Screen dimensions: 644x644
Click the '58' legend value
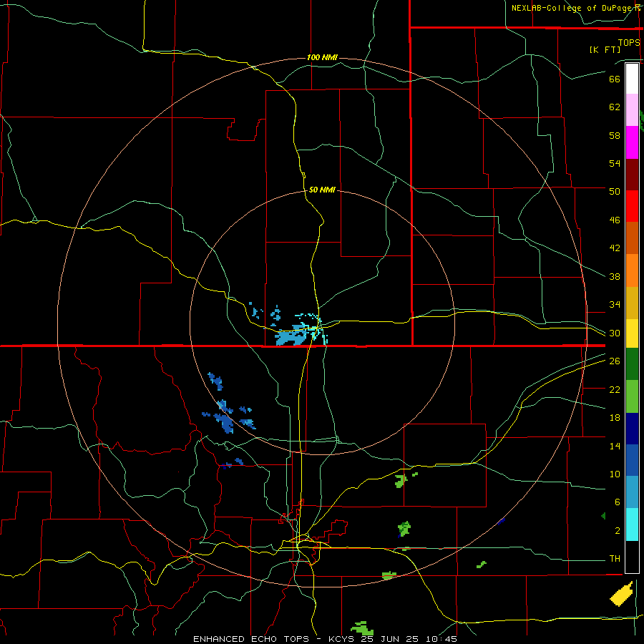point(615,135)
